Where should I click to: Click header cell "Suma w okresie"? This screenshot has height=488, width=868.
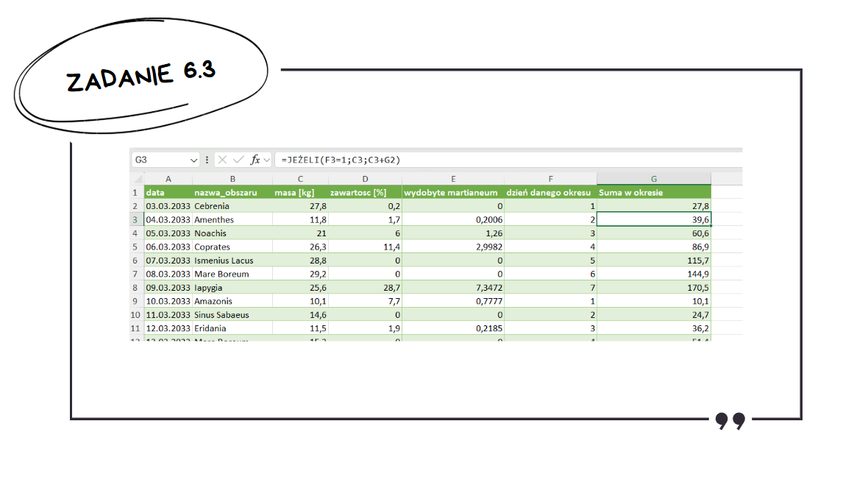pyautogui.click(x=654, y=193)
